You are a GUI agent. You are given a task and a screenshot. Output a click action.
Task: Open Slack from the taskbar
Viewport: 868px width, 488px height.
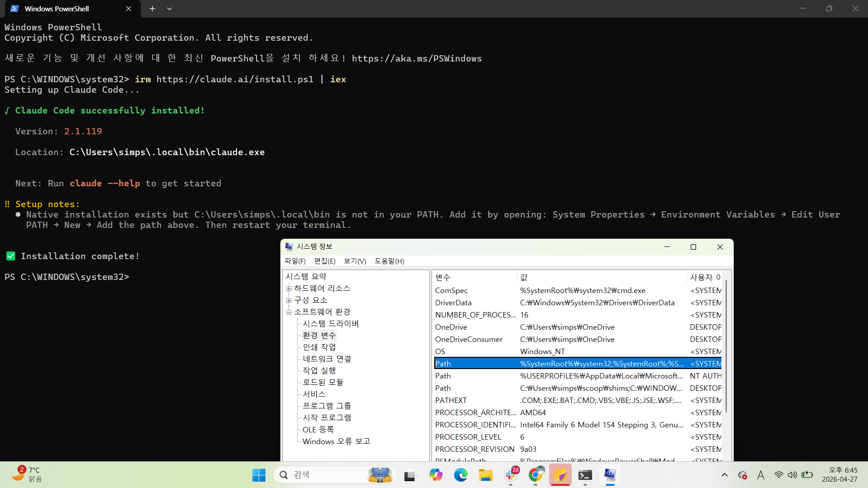[511, 475]
